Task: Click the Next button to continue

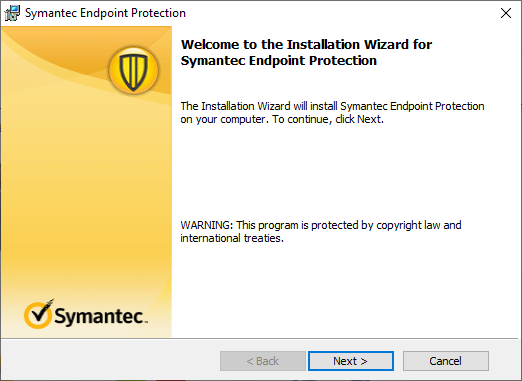Action: (x=351, y=361)
